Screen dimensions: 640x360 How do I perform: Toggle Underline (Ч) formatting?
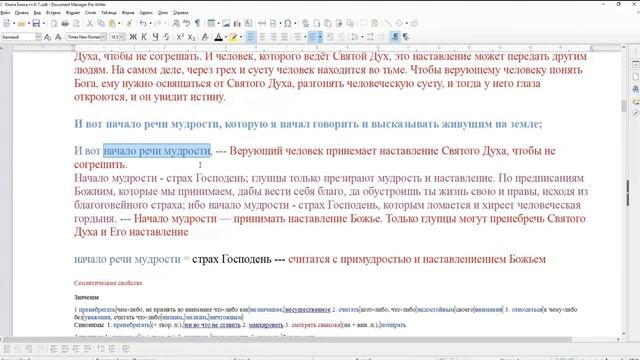pyautogui.click(x=155, y=37)
